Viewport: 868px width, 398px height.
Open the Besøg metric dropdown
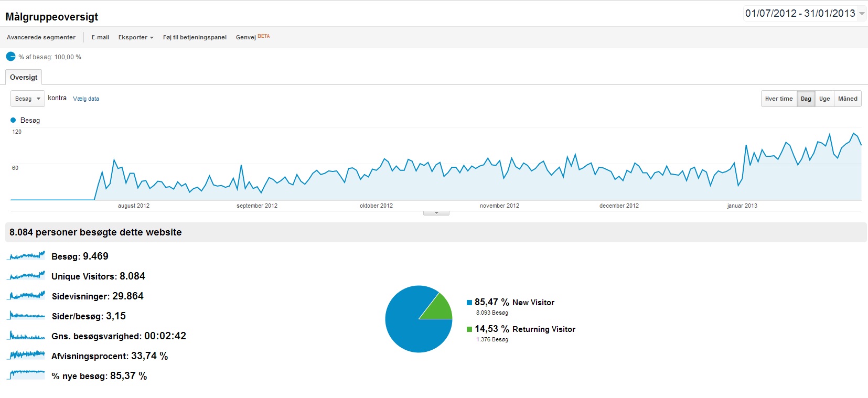[x=28, y=99]
